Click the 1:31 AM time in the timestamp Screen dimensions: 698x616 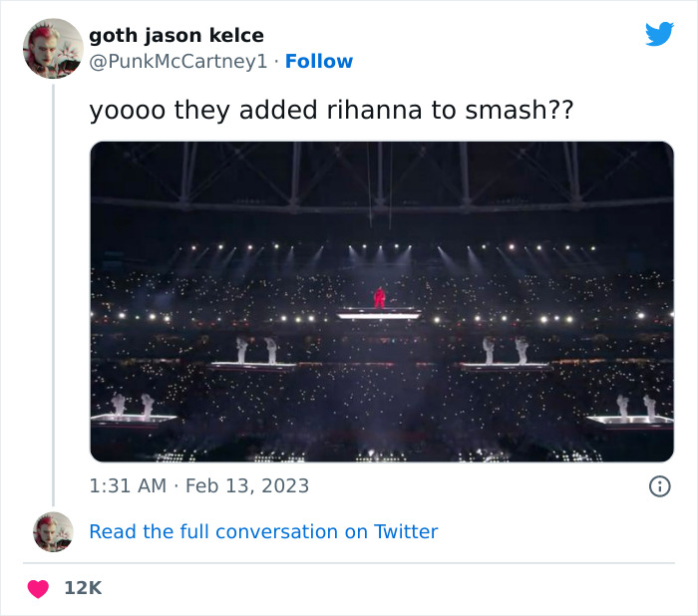[128, 486]
